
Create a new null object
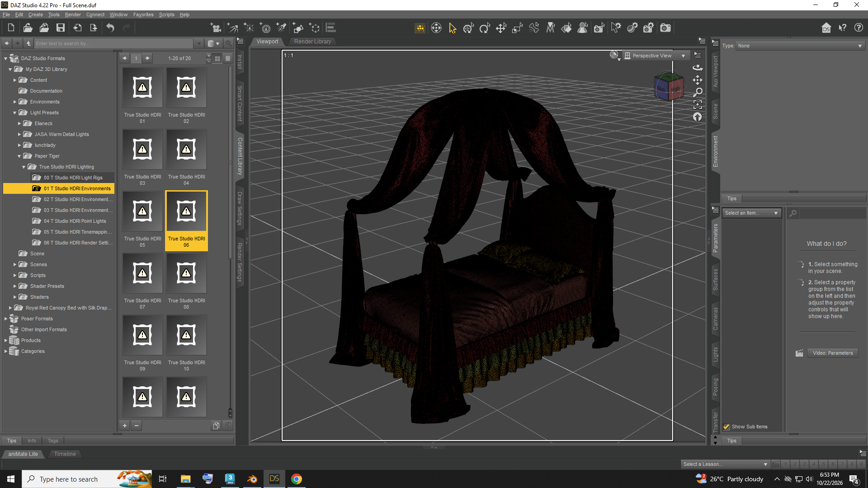(314, 28)
